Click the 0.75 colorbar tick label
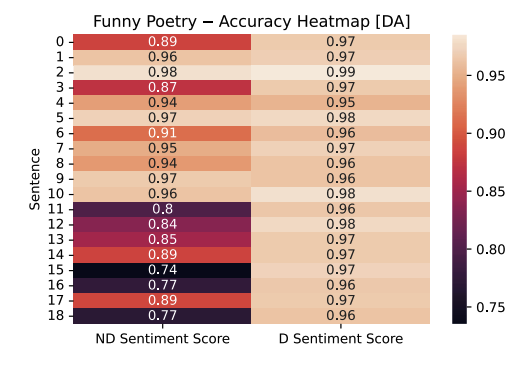 pos(490,308)
